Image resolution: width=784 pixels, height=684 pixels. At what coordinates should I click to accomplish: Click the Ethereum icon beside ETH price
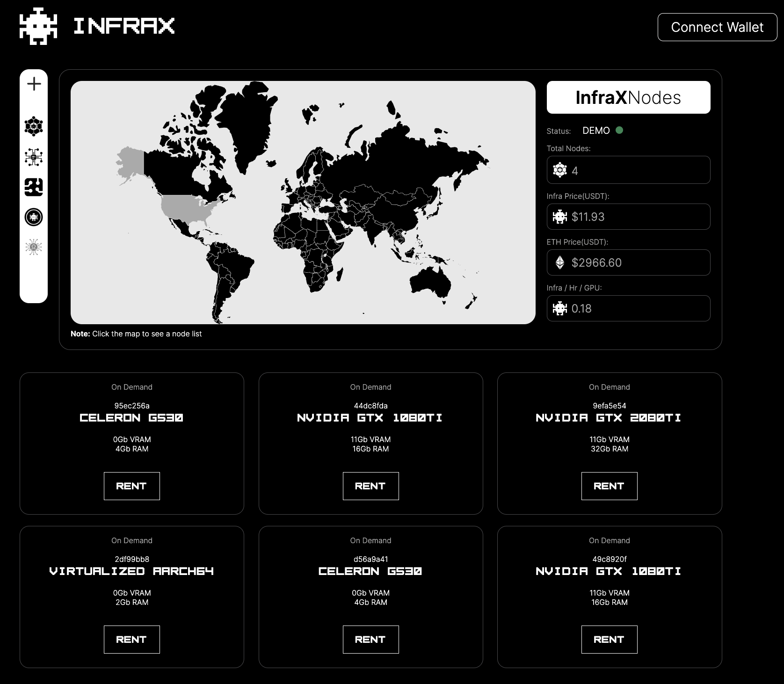[x=559, y=262]
